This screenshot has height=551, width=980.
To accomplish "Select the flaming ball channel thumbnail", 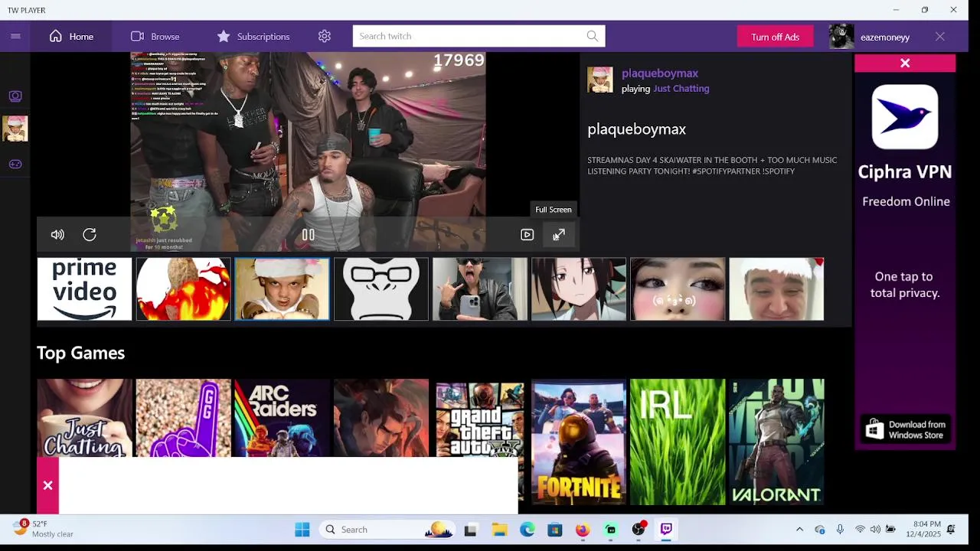I will click(183, 289).
